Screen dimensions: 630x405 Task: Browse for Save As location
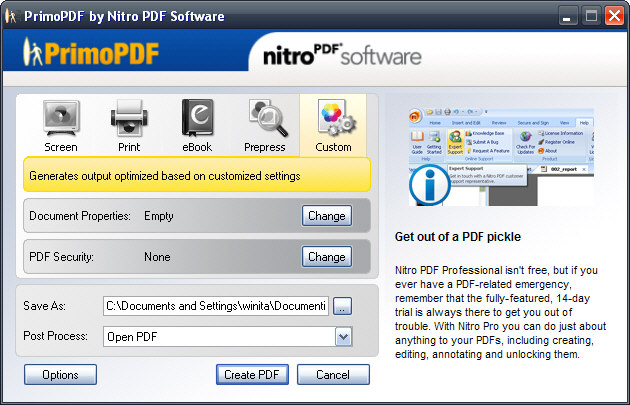point(342,306)
